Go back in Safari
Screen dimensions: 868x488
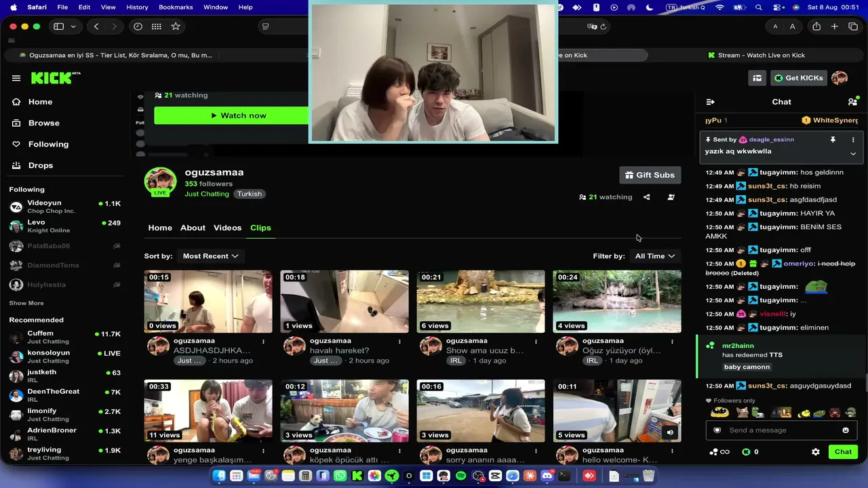96,26
